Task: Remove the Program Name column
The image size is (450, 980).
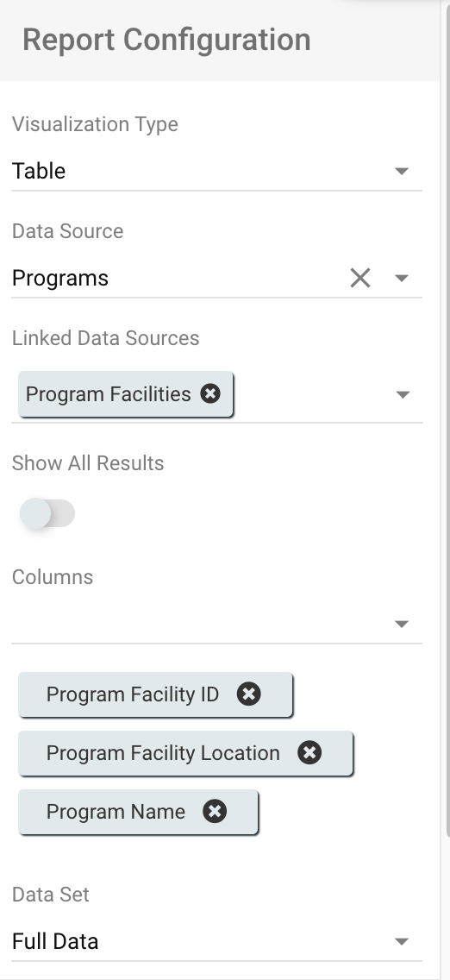Action: point(215,811)
